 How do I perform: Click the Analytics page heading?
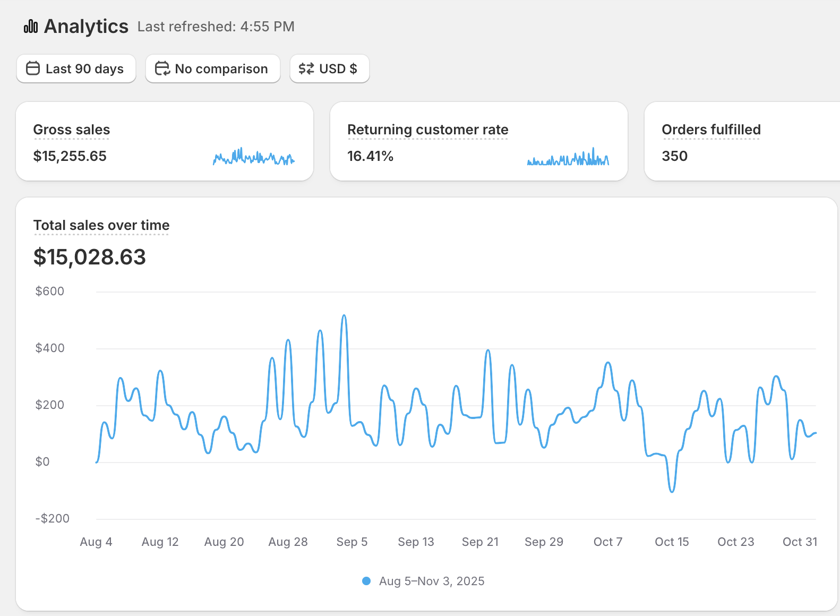tap(86, 26)
